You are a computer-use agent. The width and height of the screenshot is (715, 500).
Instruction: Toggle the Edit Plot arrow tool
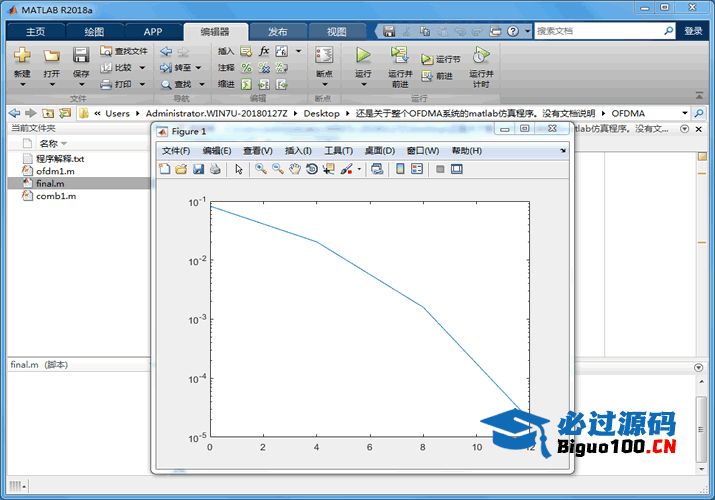point(239,169)
